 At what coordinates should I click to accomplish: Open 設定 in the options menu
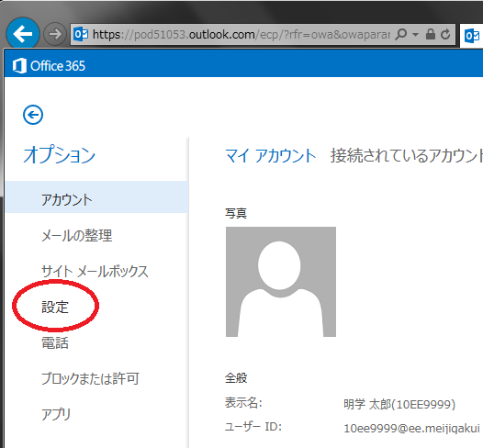coord(55,307)
